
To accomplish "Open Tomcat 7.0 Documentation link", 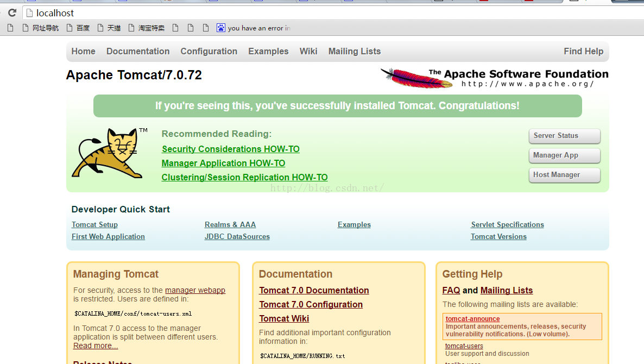I will click(314, 291).
